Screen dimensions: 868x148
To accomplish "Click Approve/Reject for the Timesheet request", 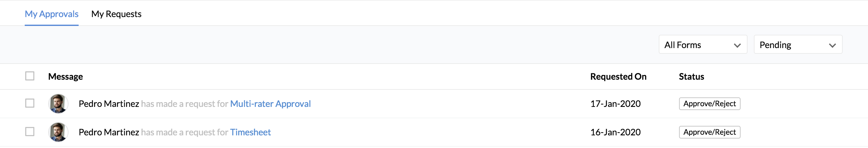I will coord(709,132).
